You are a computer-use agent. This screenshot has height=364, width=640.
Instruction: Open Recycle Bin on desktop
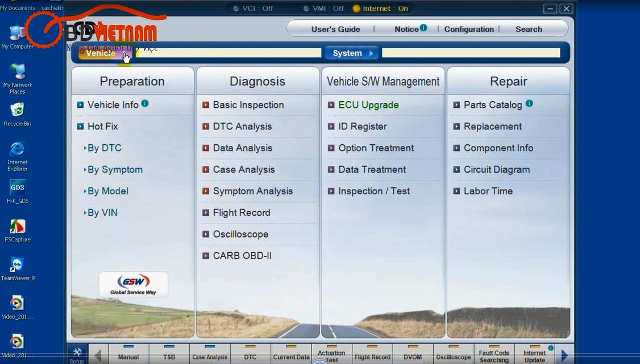pyautogui.click(x=18, y=114)
